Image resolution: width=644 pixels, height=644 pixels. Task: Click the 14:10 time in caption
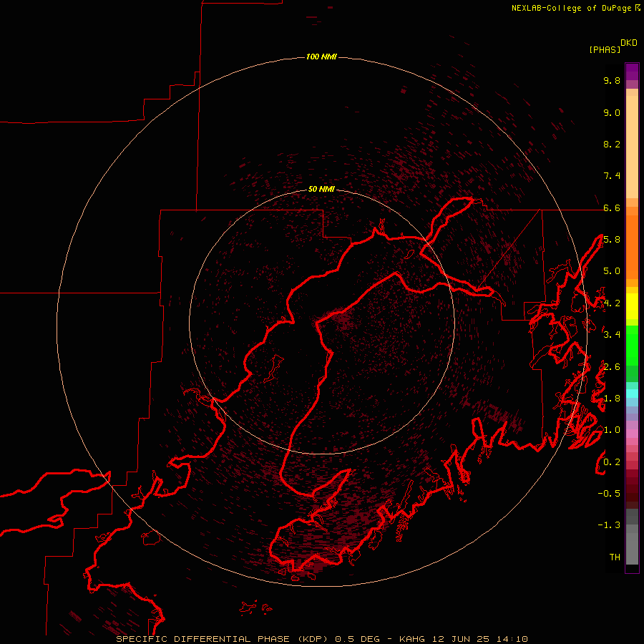[512, 639]
